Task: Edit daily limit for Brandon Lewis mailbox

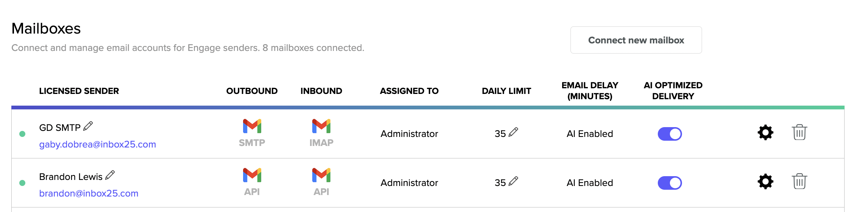Action: coord(513,181)
